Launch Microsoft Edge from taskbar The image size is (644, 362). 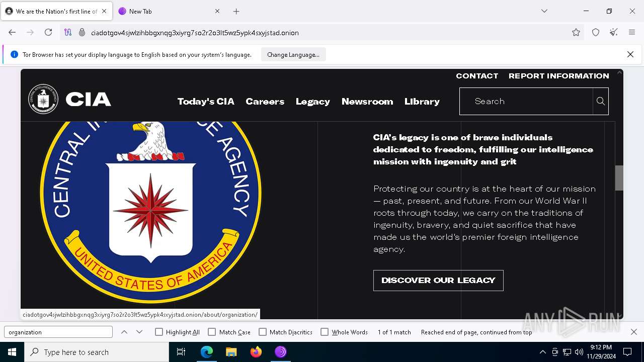tap(207, 352)
